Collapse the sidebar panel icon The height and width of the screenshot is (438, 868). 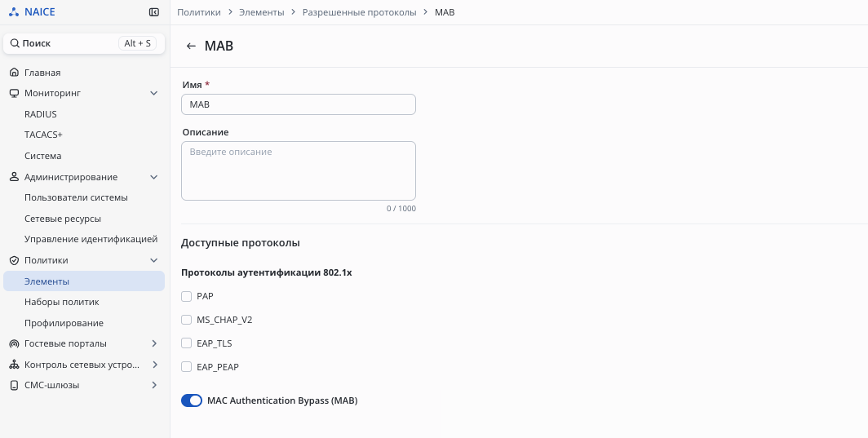point(154,12)
